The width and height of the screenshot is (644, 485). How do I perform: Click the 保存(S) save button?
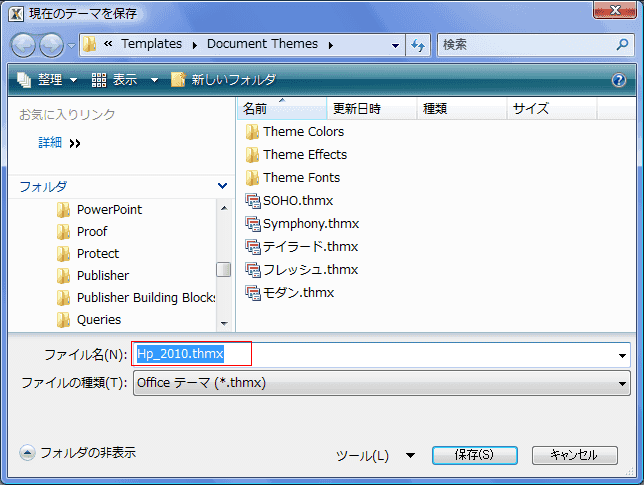[474, 455]
